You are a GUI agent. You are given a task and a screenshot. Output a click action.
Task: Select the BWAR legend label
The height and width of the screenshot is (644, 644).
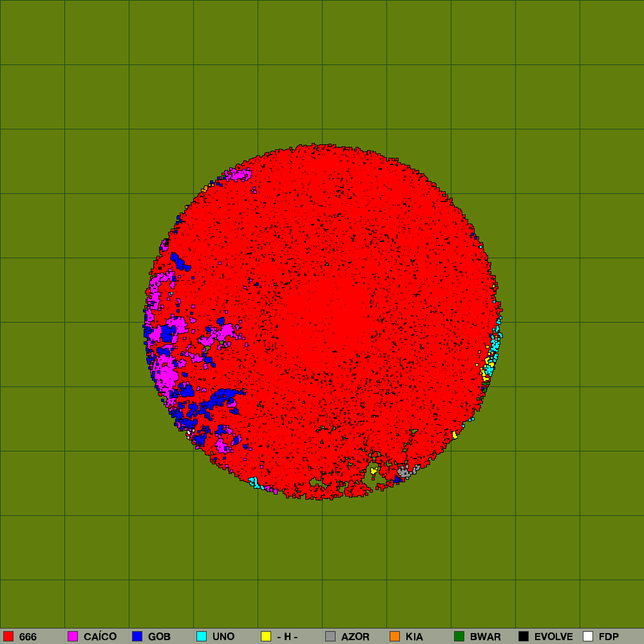(x=486, y=637)
